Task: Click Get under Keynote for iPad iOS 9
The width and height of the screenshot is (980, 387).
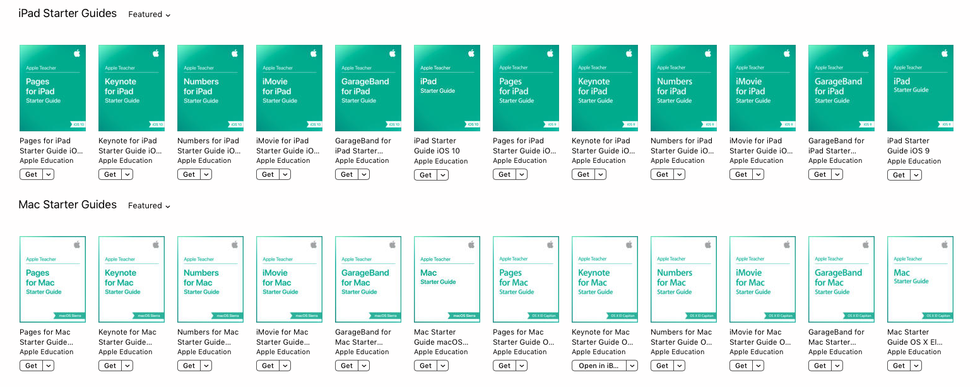Action: (584, 174)
